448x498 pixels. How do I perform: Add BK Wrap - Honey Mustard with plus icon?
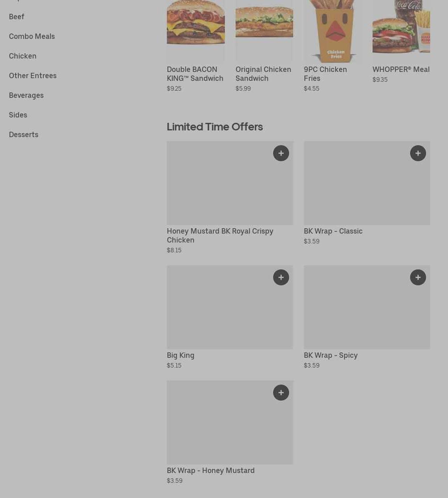(281, 393)
